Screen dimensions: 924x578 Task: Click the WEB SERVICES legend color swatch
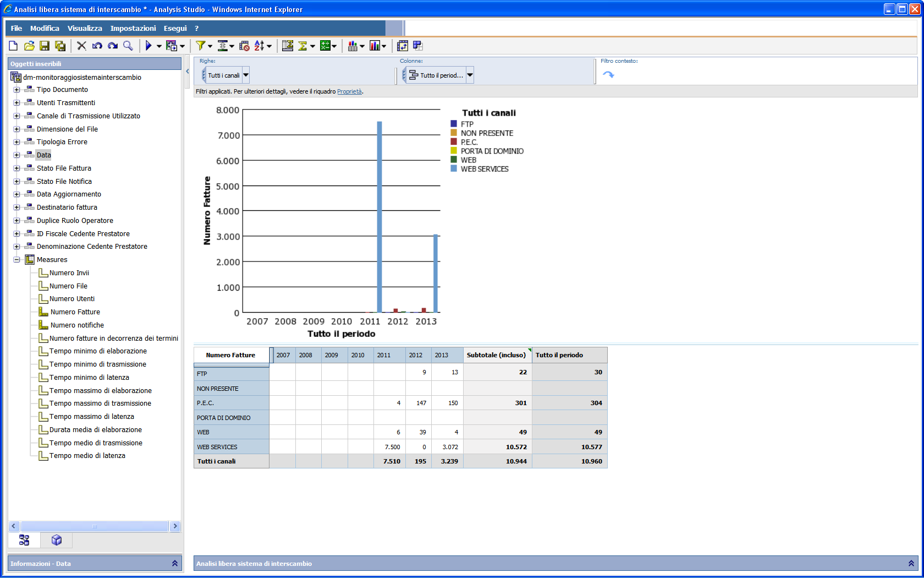pos(454,168)
